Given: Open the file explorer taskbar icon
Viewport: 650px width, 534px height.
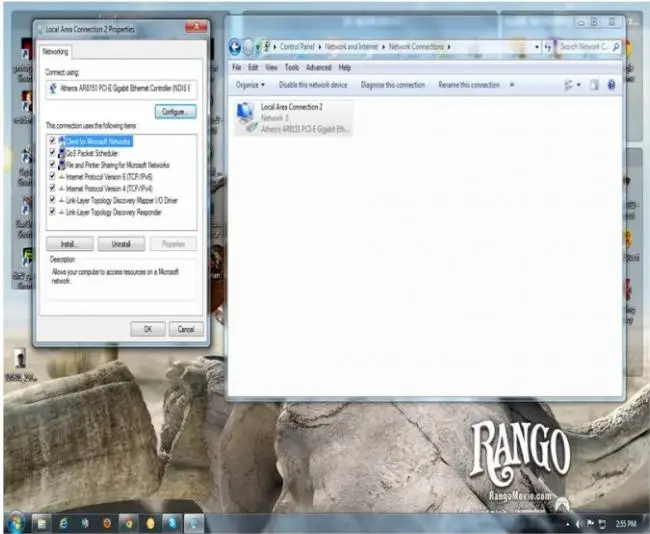Looking at the screenshot, I should tap(41, 524).
